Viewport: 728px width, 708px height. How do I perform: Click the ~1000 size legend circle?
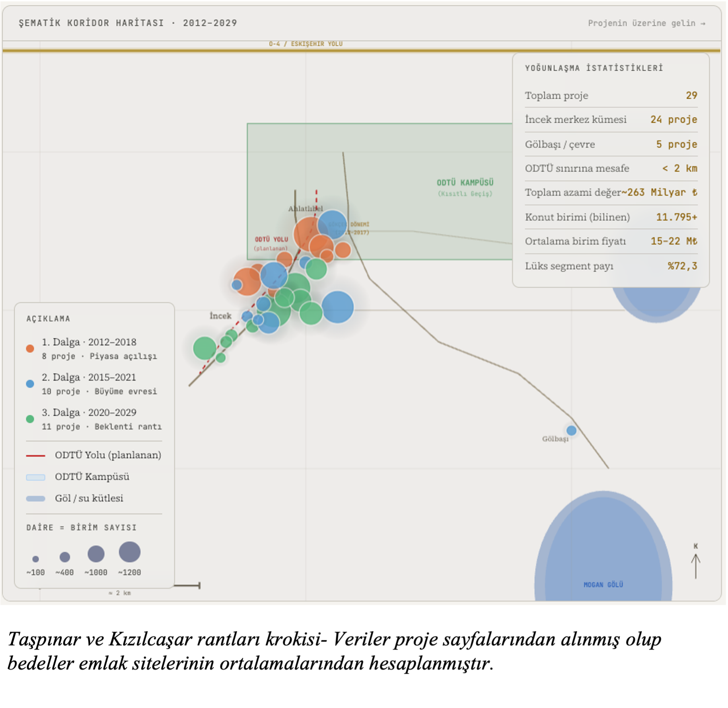pos(96,554)
